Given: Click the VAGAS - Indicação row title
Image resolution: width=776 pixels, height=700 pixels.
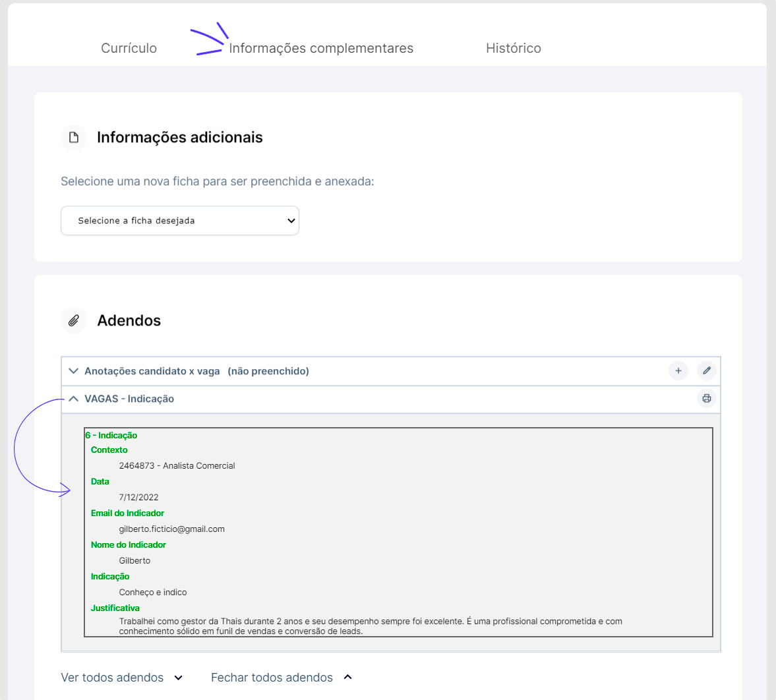Looking at the screenshot, I should click(x=129, y=399).
